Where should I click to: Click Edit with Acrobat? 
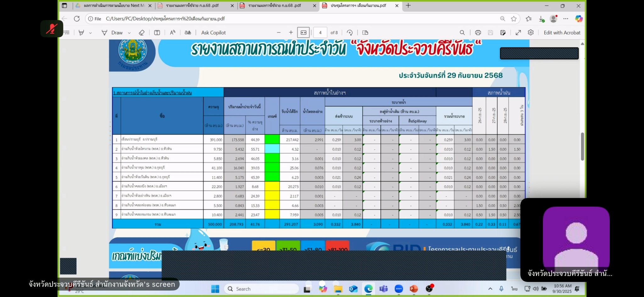click(x=562, y=33)
